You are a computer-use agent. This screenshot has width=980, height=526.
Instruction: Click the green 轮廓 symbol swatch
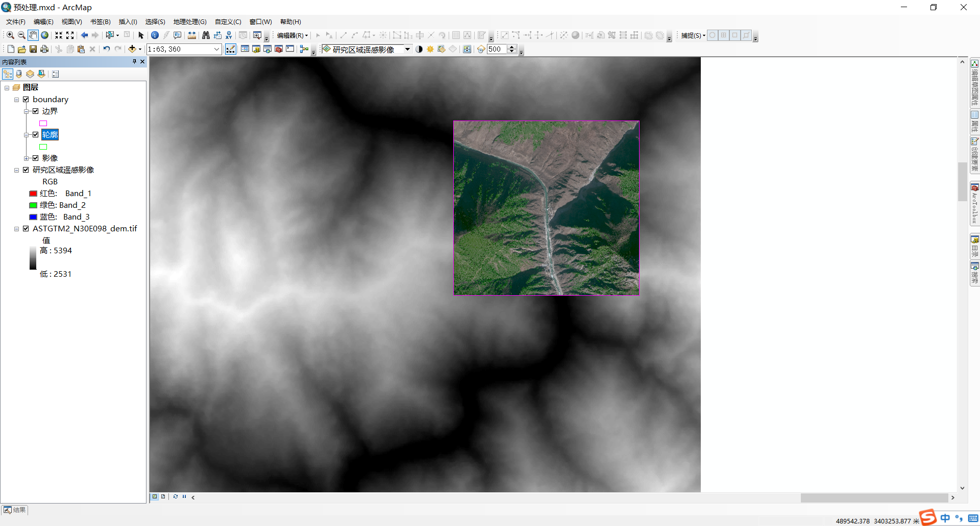click(43, 147)
